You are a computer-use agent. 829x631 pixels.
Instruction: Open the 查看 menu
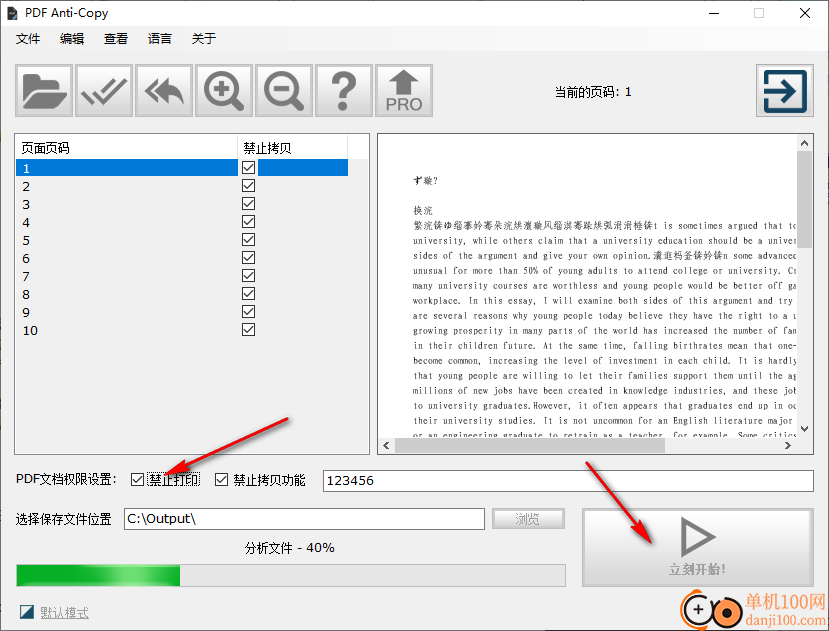point(116,39)
